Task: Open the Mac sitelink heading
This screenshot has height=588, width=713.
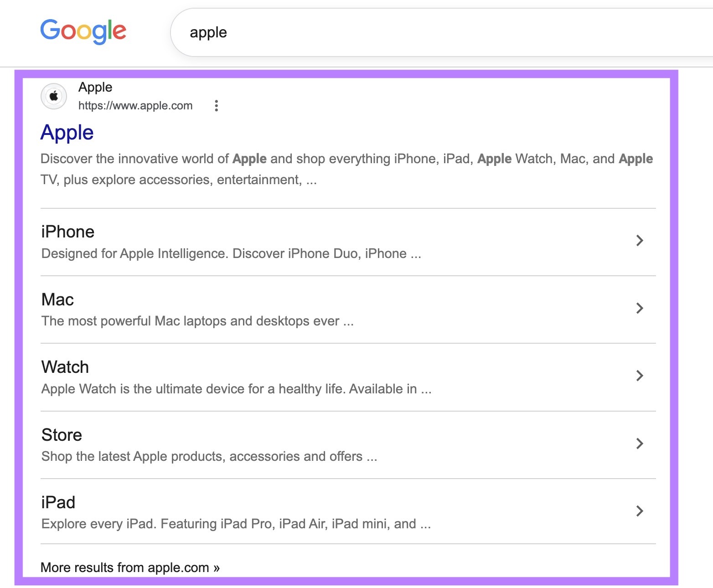Action: 57,299
